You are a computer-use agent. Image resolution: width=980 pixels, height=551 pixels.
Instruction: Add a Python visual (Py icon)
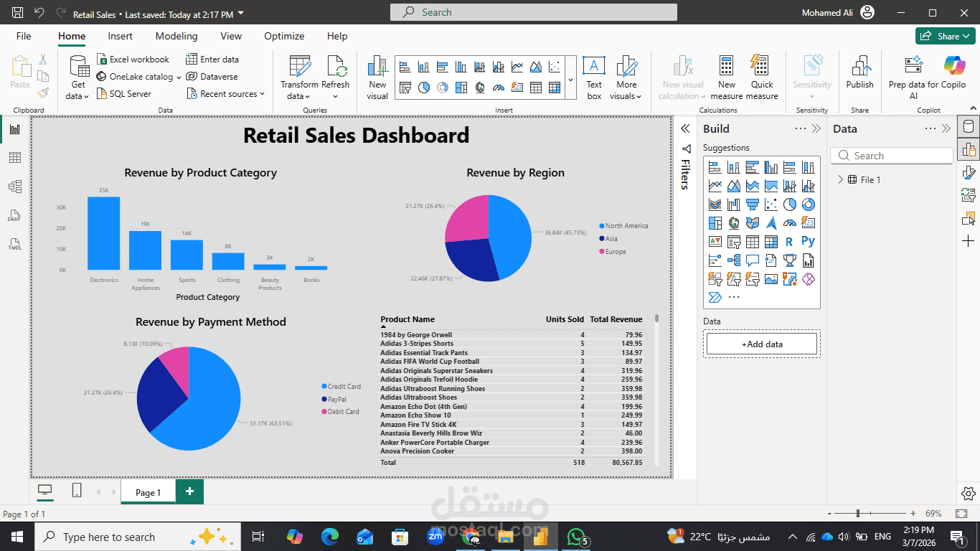[809, 242]
